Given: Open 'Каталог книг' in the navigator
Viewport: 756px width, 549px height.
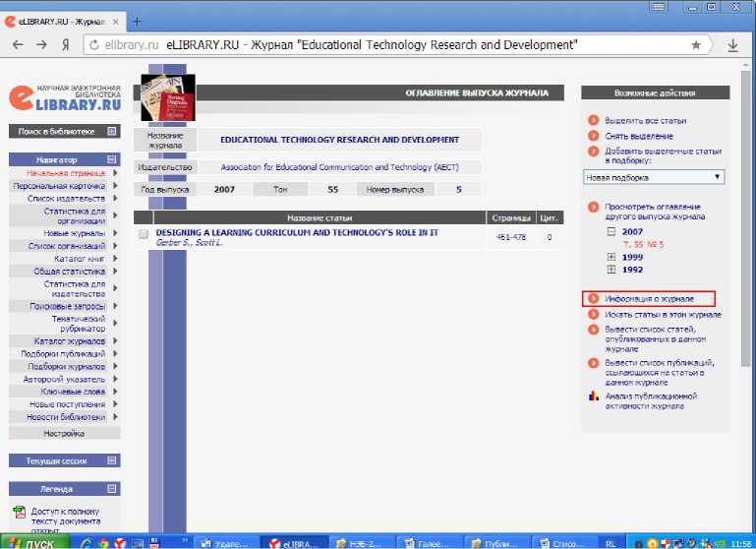Looking at the screenshot, I should click(80, 259).
